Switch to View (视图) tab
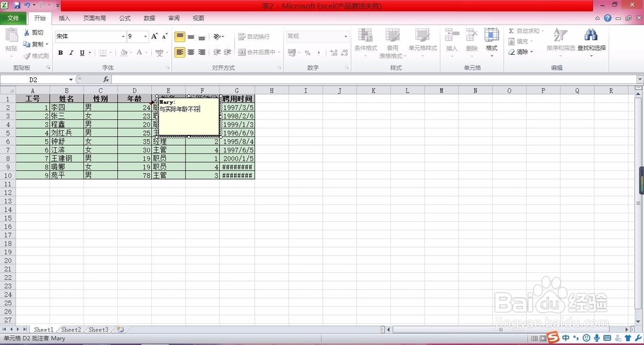 pyautogui.click(x=198, y=19)
